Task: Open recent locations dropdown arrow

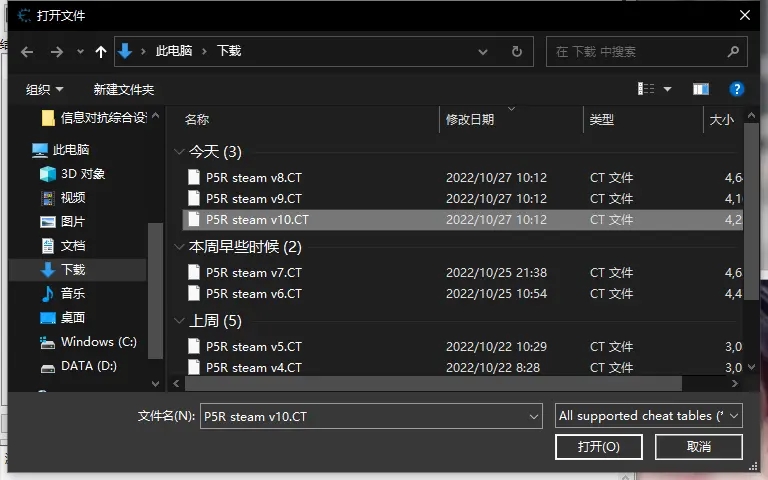Action: (80, 51)
